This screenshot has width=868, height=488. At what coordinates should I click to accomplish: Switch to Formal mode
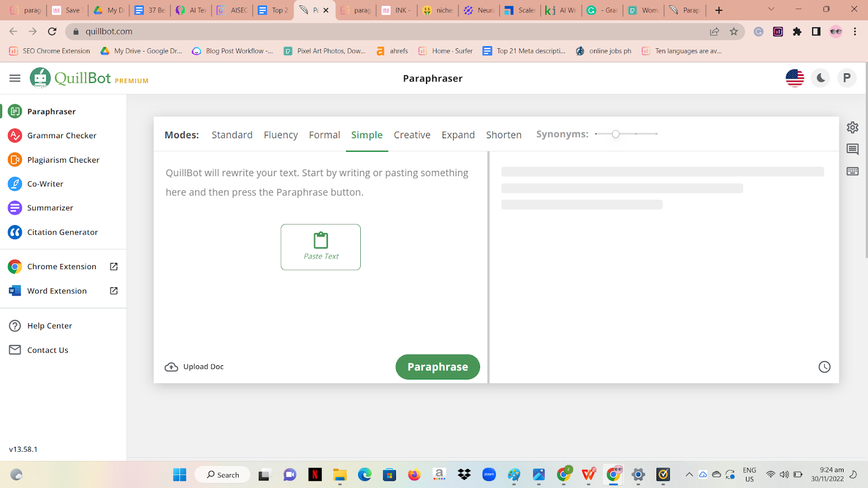coord(324,135)
